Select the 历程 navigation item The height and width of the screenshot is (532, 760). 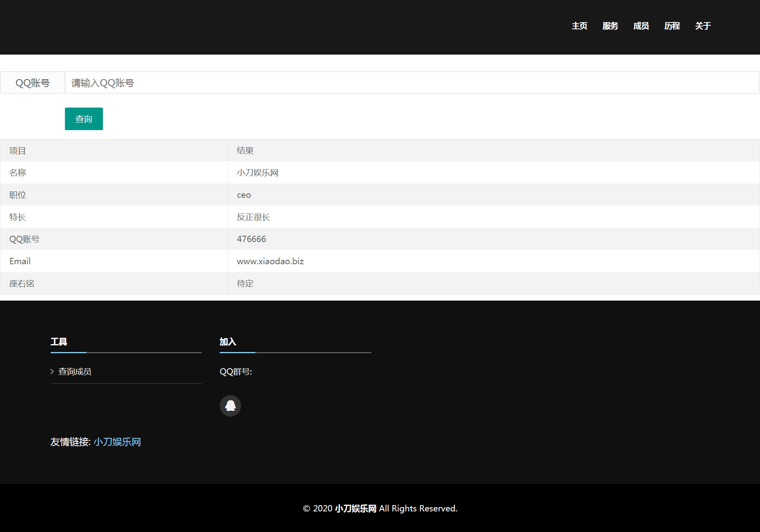672,26
